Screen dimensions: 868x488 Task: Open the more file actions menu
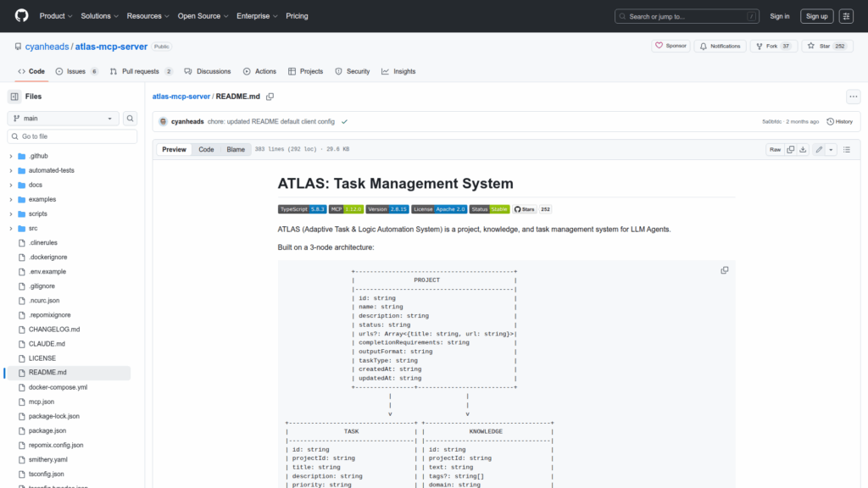853,97
